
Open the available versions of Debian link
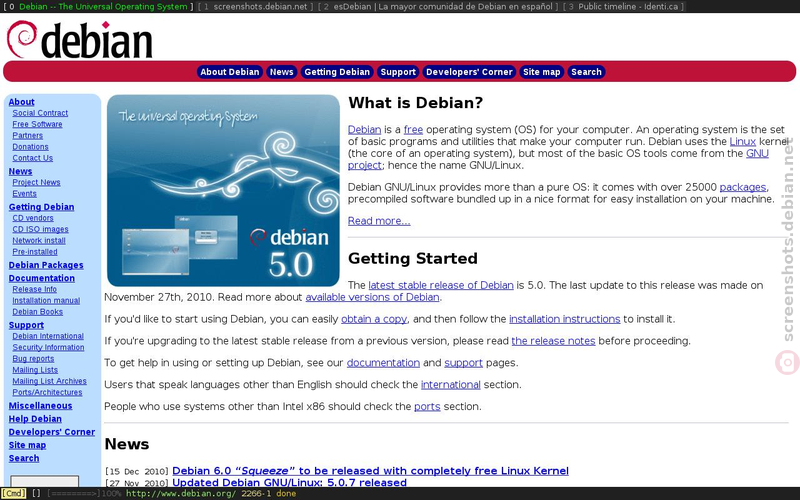[x=372, y=297]
